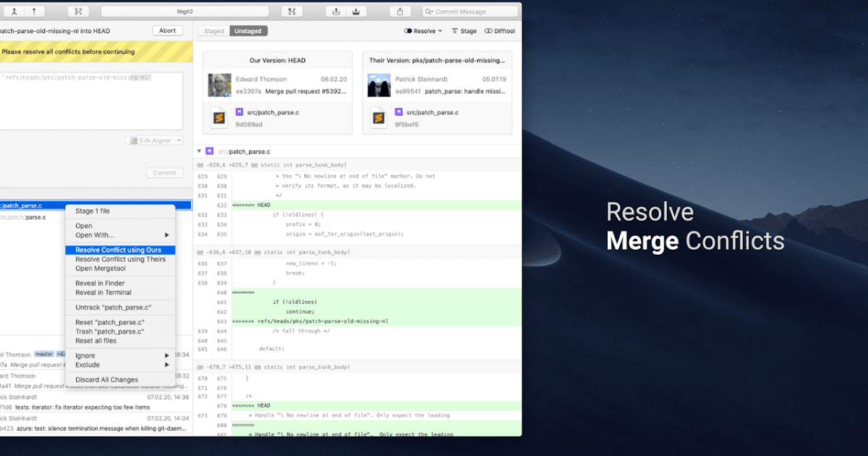
Task: Select Resolve Conflict using Theirs
Action: click(120, 259)
